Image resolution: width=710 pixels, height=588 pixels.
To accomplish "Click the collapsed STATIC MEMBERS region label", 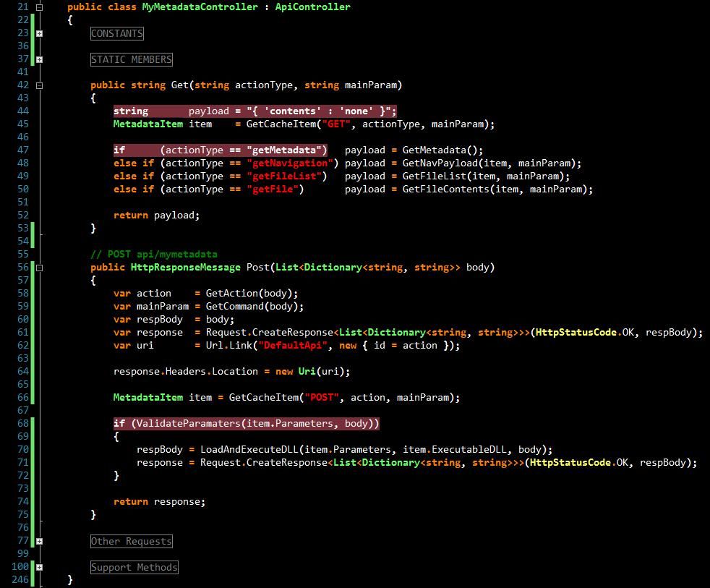I will [132, 59].
